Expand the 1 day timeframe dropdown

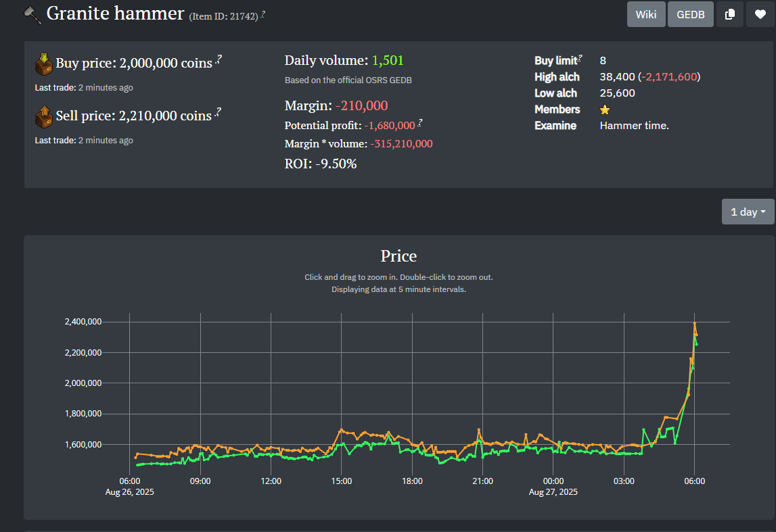point(748,212)
